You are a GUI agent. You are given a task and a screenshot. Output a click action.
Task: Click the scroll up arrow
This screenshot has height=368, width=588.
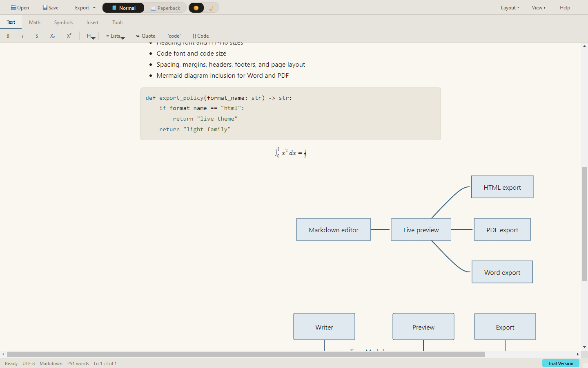(x=585, y=46)
